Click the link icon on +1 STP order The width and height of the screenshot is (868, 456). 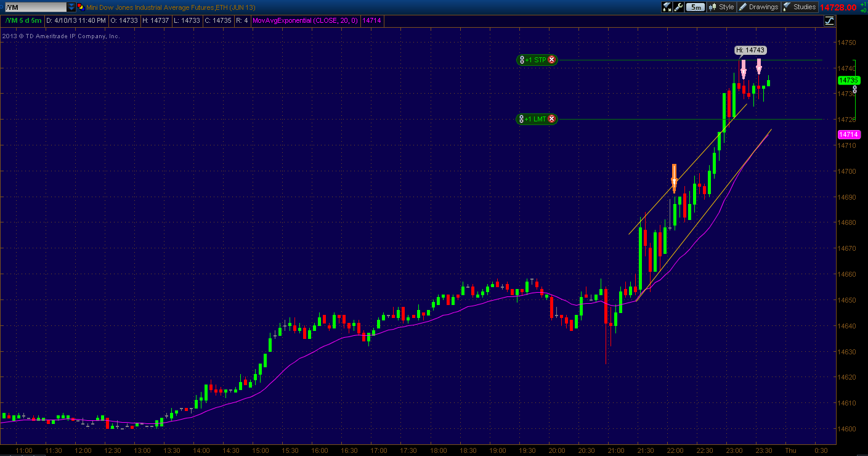[522, 60]
